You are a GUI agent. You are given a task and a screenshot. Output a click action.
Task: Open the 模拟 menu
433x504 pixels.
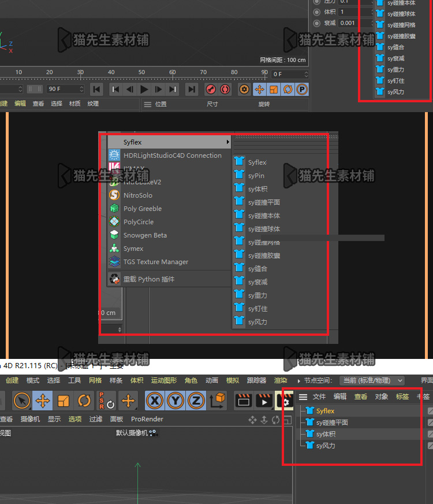pyautogui.click(x=233, y=380)
